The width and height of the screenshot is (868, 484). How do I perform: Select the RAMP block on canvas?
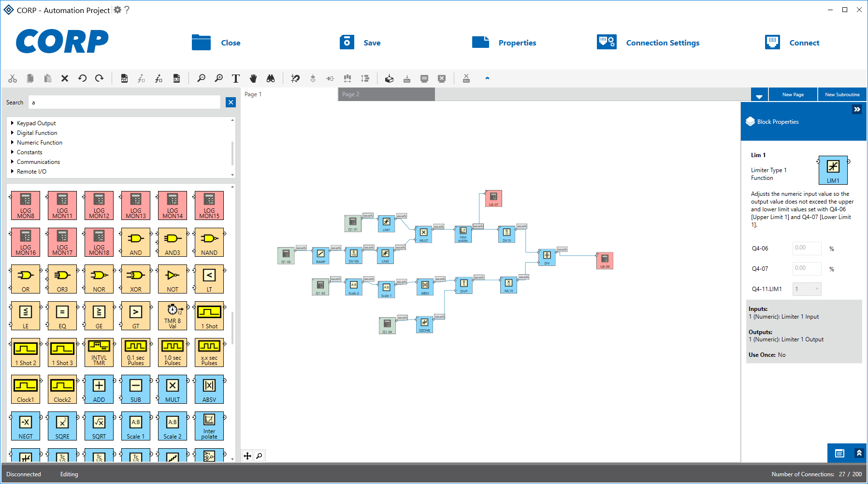pos(320,255)
